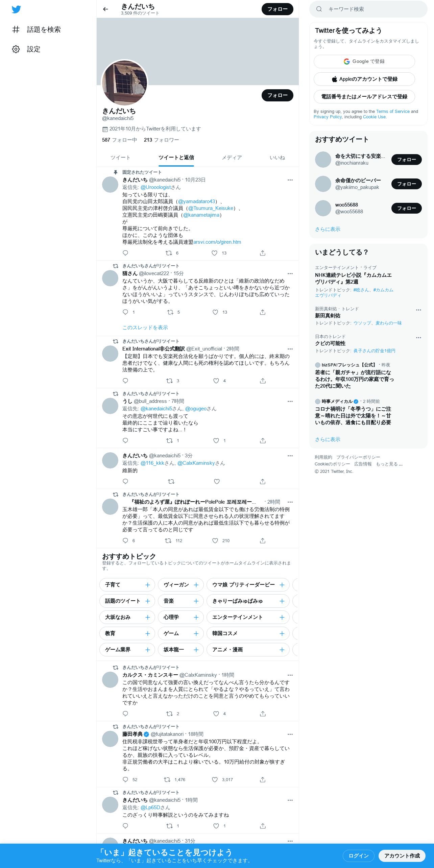434x868 pixels.
Task: Like 猫さん tweet
Action: pyautogui.click(x=215, y=312)
